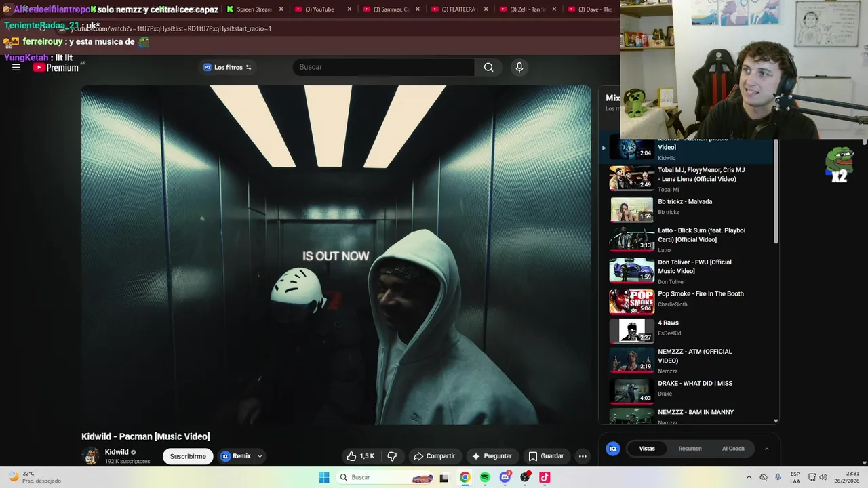Share the video via Compartir
The width and height of the screenshot is (868, 488).
pyautogui.click(x=434, y=456)
